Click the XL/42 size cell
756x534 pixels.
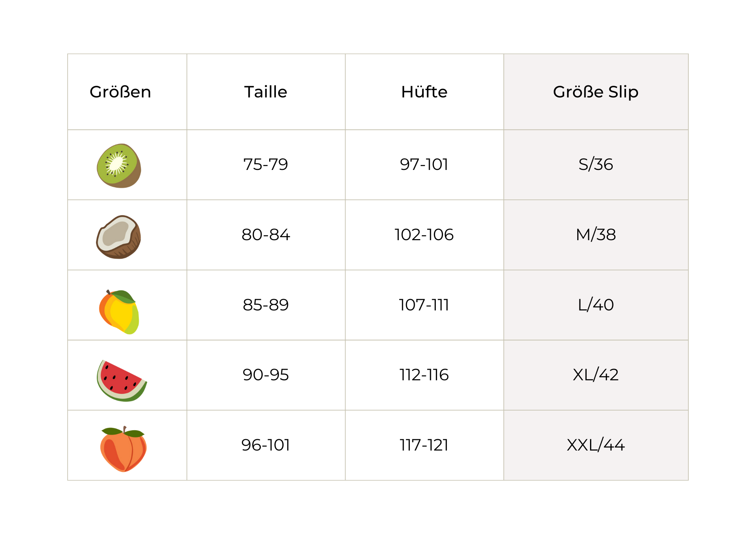596,375
